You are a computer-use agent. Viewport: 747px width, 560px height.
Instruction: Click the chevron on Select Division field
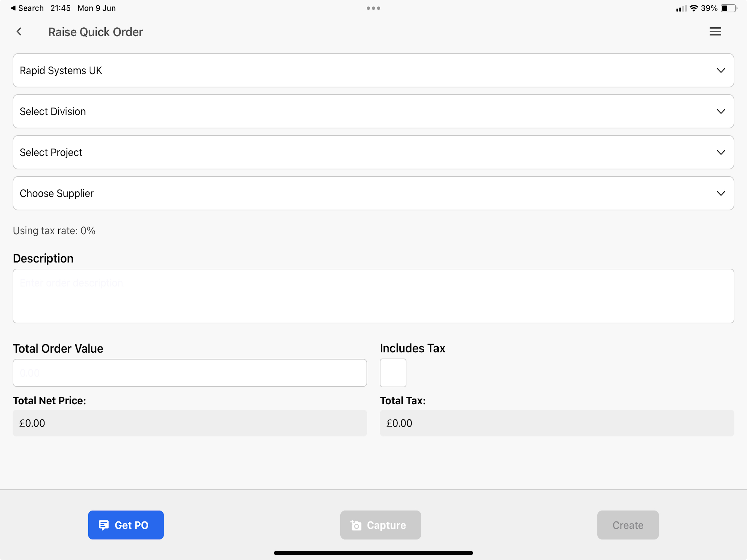[x=721, y=112]
